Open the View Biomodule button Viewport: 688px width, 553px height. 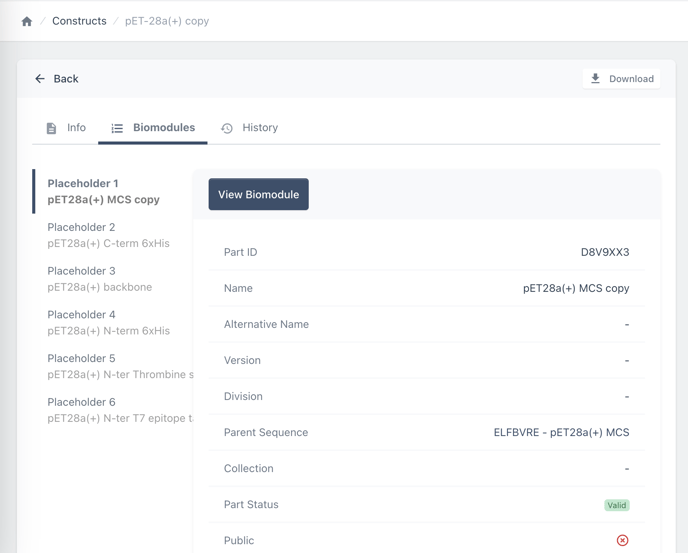[258, 194]
